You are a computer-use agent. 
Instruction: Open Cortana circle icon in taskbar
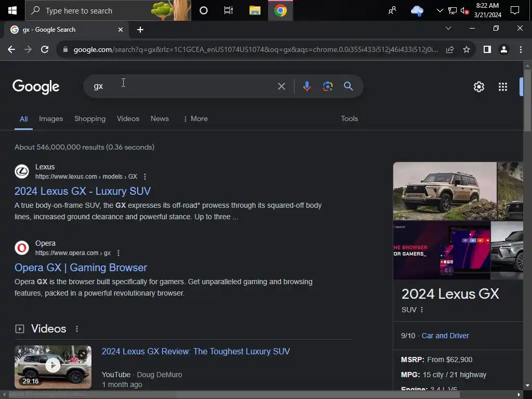203,10
